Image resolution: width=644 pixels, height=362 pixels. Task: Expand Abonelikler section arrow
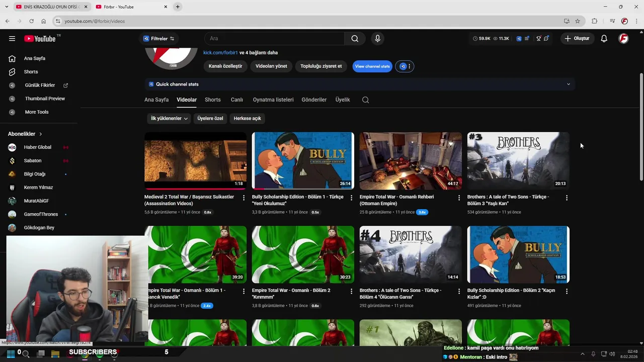41,134
